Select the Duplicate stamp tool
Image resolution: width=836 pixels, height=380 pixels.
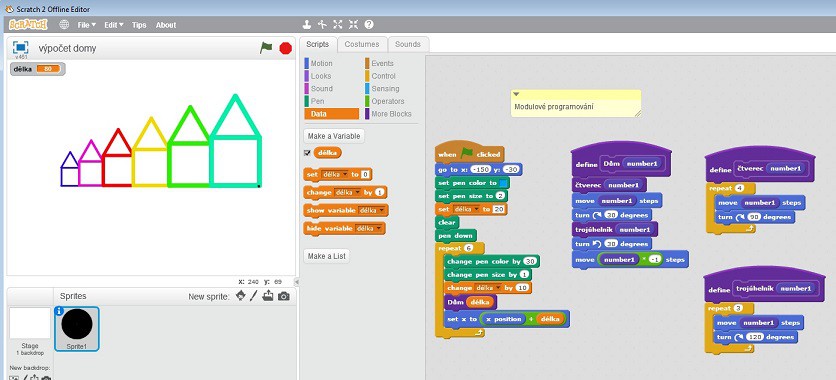point(307,25)
